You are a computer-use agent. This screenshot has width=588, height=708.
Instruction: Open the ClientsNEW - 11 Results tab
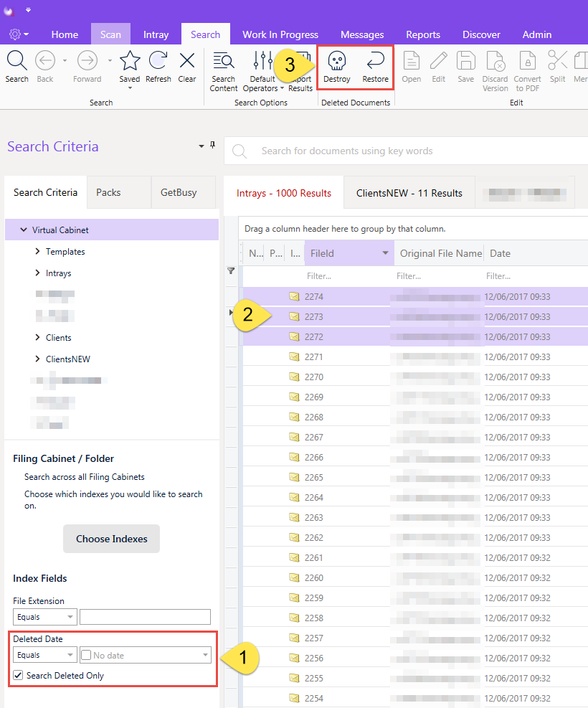[409, 193]
